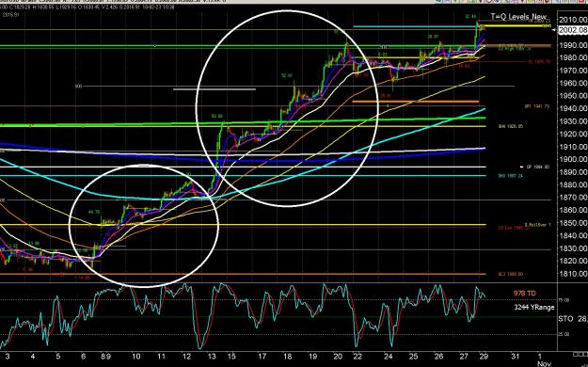Click the date 17 on the time axis

tap(262, 357)
